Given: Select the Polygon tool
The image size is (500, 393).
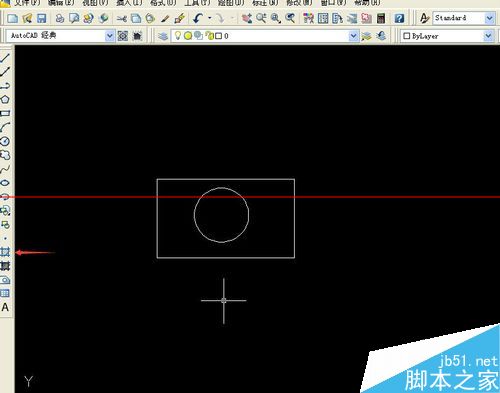Looking at the screenshot, I should pyautogui.click(x=5, y=99).
